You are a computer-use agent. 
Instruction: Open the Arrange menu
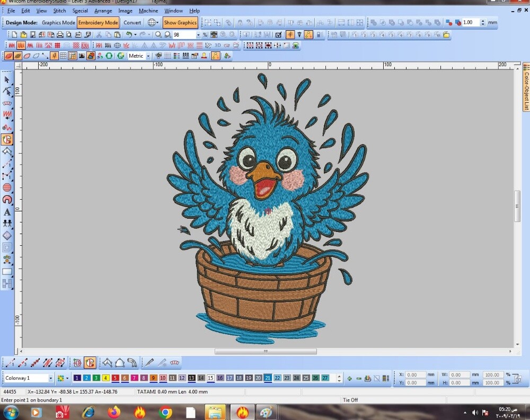click(103, 11)
